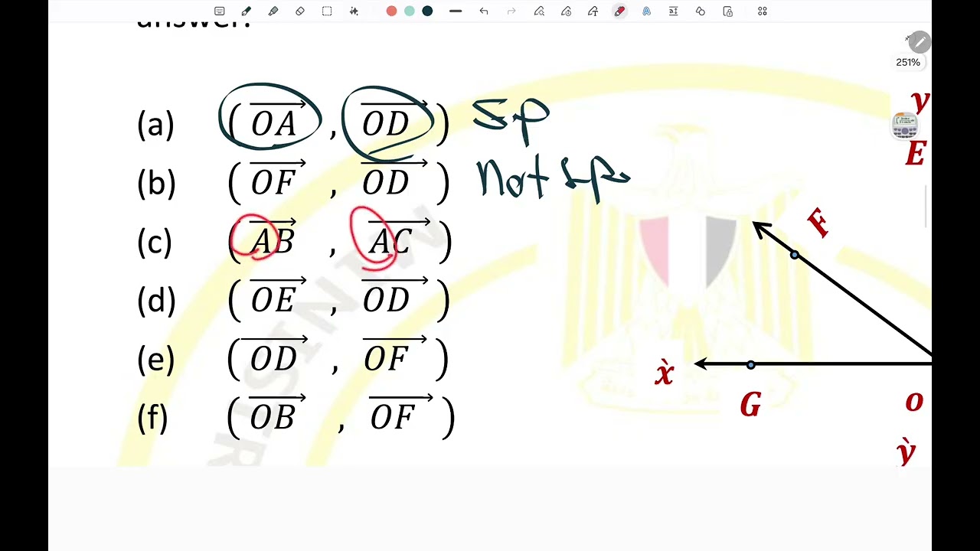Open the shapes tool
The image size is (980, 551).
tap(701, 11)
